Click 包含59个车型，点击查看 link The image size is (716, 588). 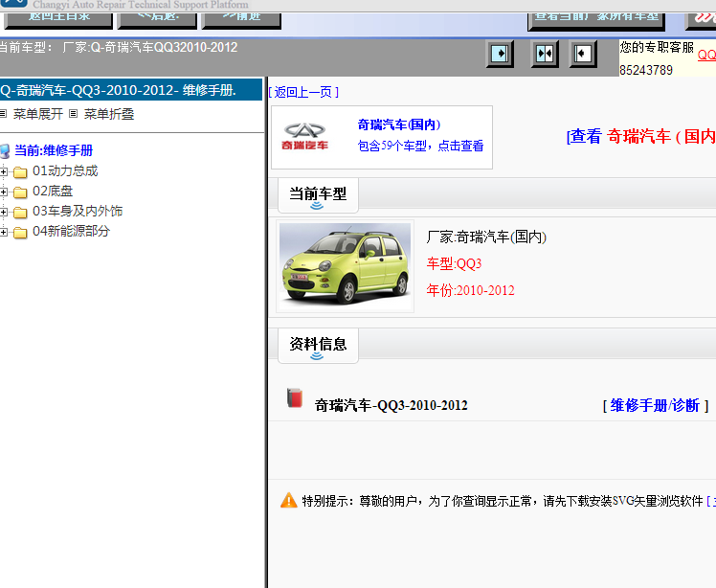(420, 146)
